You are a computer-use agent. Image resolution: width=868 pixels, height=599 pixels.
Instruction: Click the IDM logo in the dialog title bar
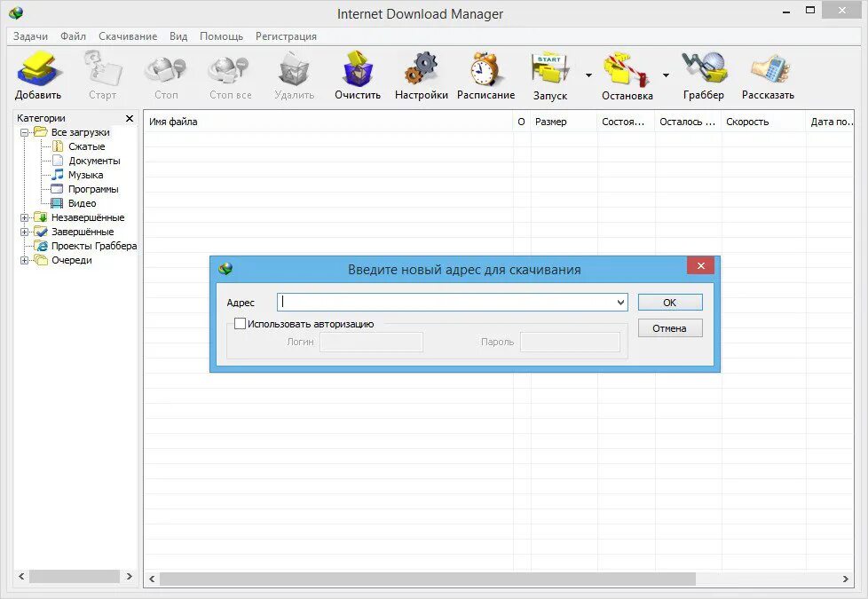[225, 269]
